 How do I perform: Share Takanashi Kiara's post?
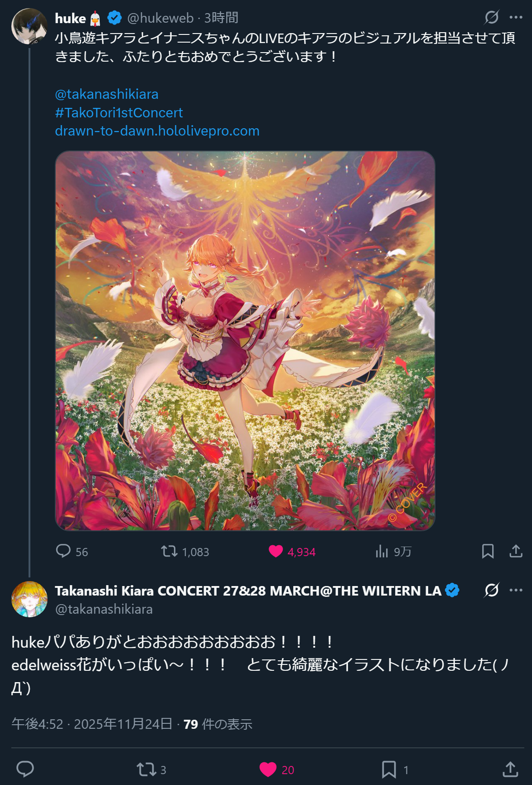[x=510, y=769]
